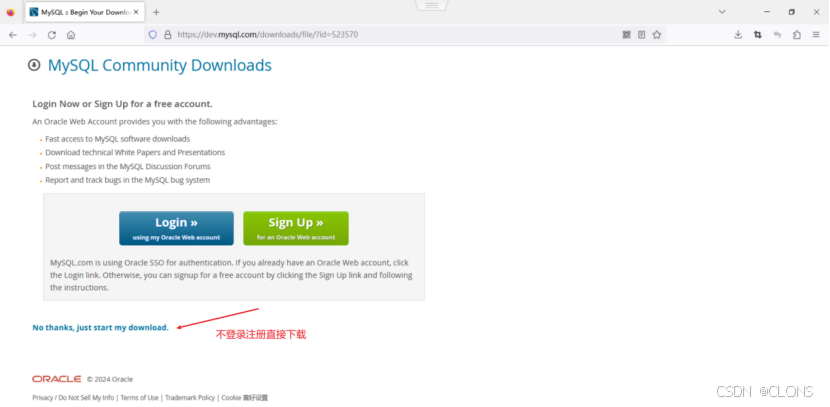Image resolution: width=830 pixels, height=407 pixels.
Task: Open MySQL Community Downloads heading link
Action: coord(160,66)
